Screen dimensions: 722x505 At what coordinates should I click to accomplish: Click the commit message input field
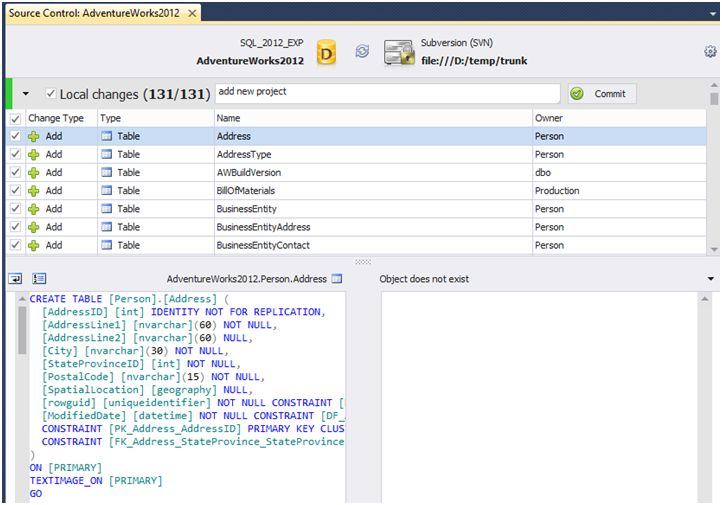386,93
